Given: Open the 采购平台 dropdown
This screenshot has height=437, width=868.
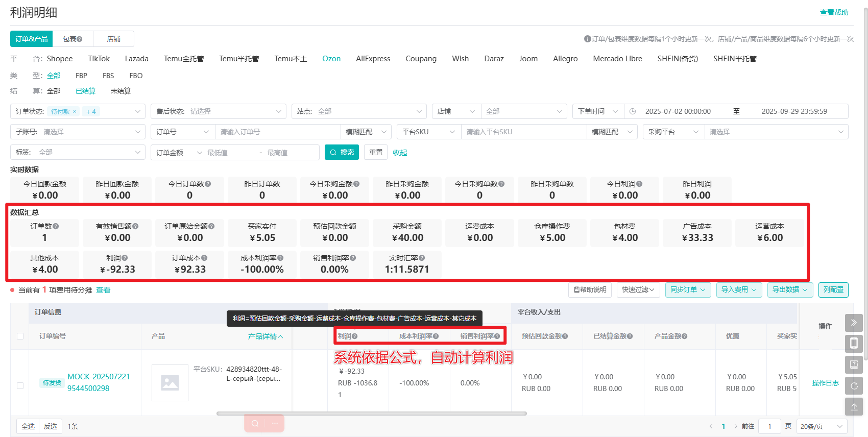Looking at the screenshot, I should [674, 132].
